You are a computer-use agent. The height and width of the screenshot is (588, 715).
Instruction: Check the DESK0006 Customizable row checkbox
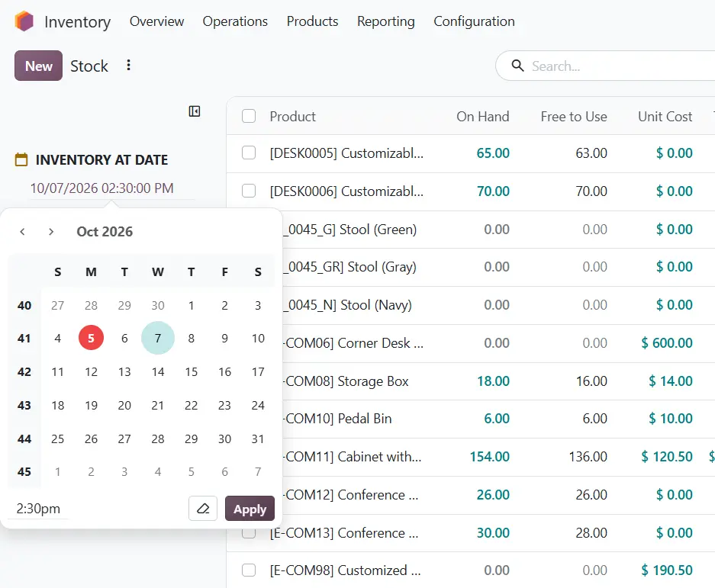249,191
